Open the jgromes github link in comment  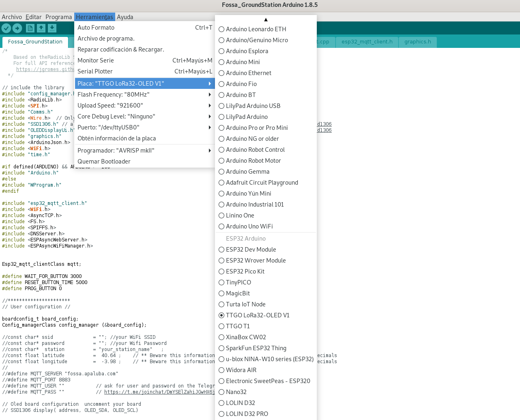[45, 69]
